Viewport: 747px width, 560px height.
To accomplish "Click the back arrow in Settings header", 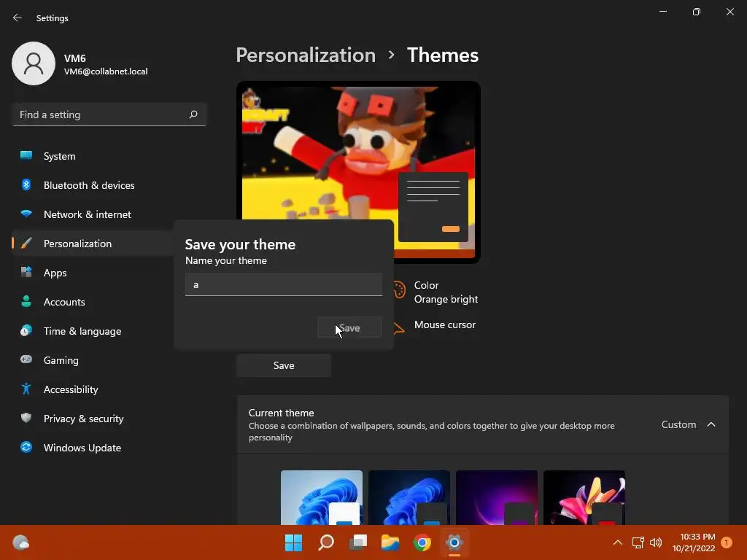I will point(18,17).
